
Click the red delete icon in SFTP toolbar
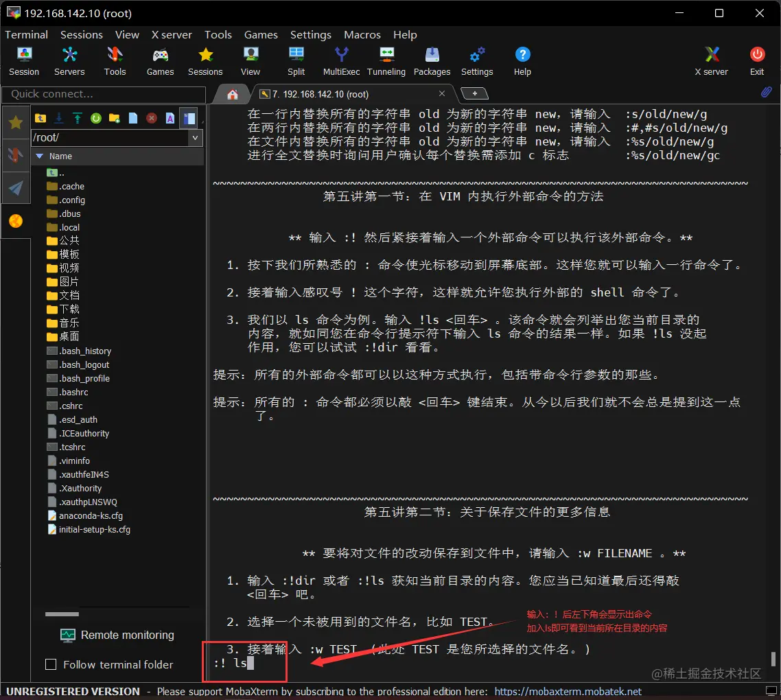(152, 118)
